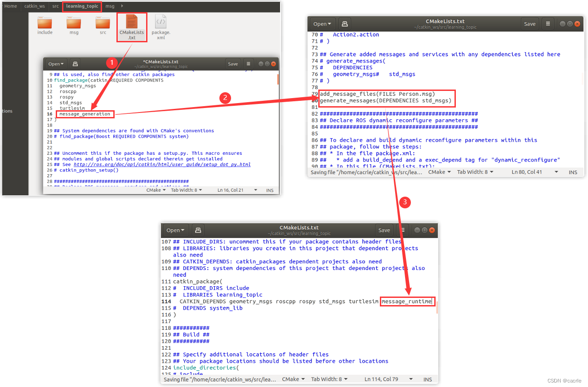
Task: Expand Open dropdown in *CMakeLists.txt window
Action: pyautogui.click(x=56, y=64)
